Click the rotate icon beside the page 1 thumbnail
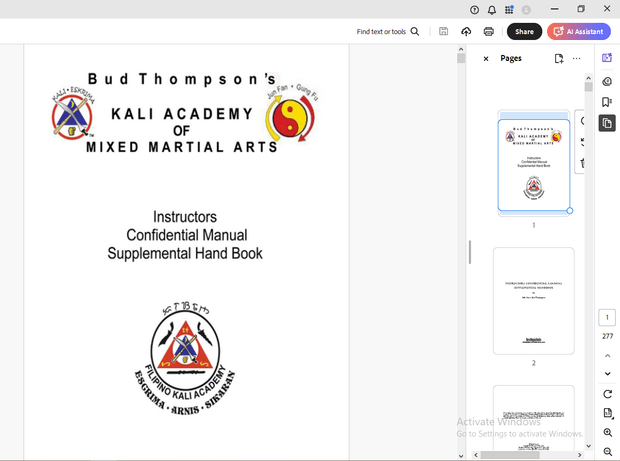 [582, 142]
